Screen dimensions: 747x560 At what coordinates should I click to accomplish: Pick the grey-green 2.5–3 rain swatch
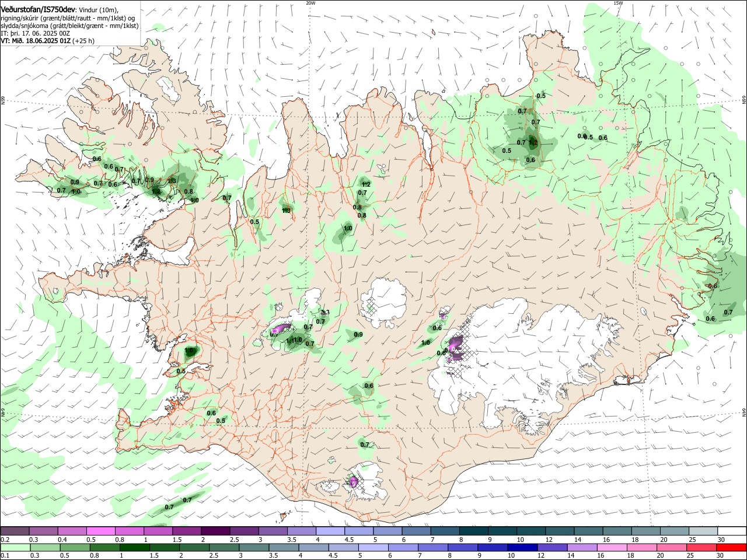[224, 547]
